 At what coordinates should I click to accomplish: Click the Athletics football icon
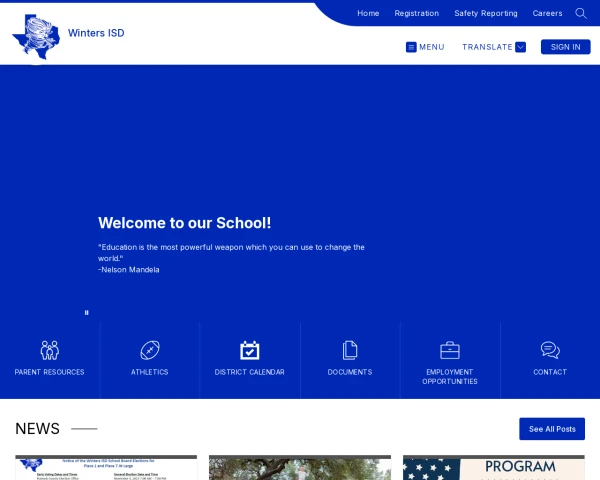point(150,350)
